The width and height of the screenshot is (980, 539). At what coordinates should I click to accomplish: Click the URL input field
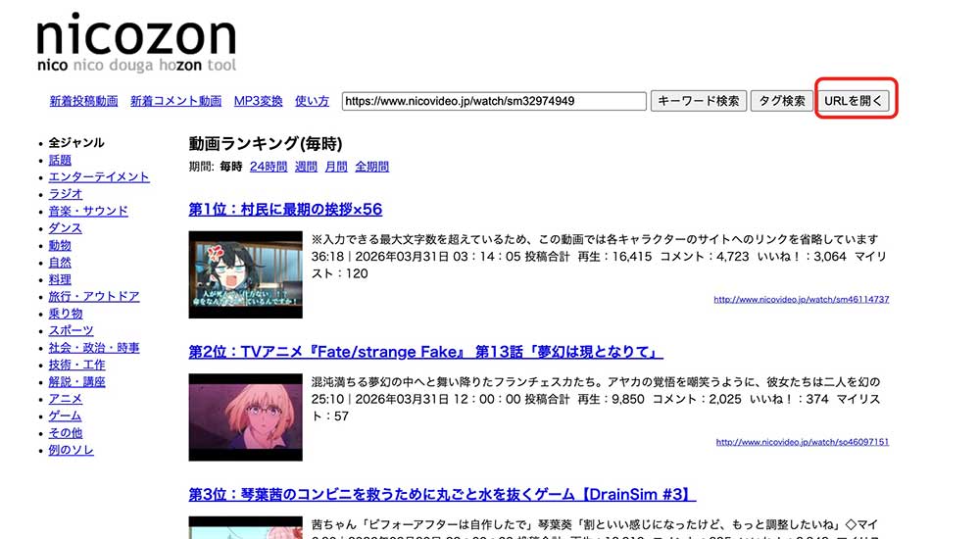[494, 101]
